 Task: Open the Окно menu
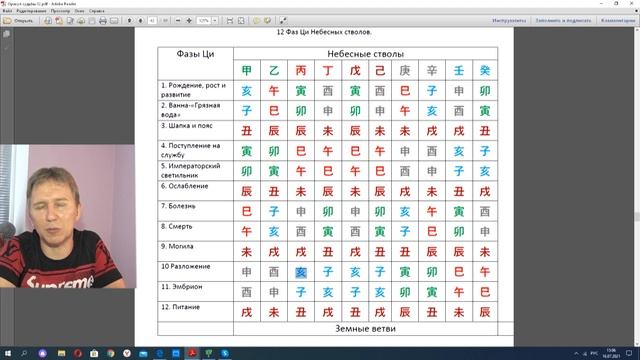(x=79, y=11)
